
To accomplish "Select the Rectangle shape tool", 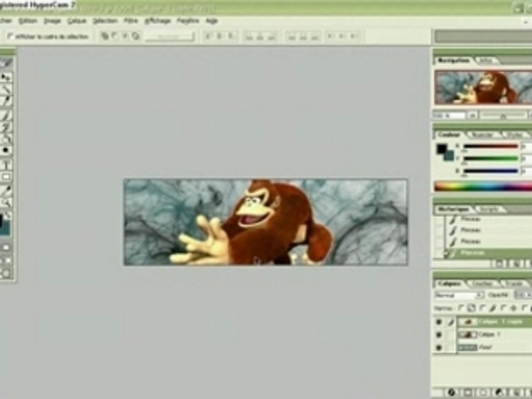I will point(6,177).
